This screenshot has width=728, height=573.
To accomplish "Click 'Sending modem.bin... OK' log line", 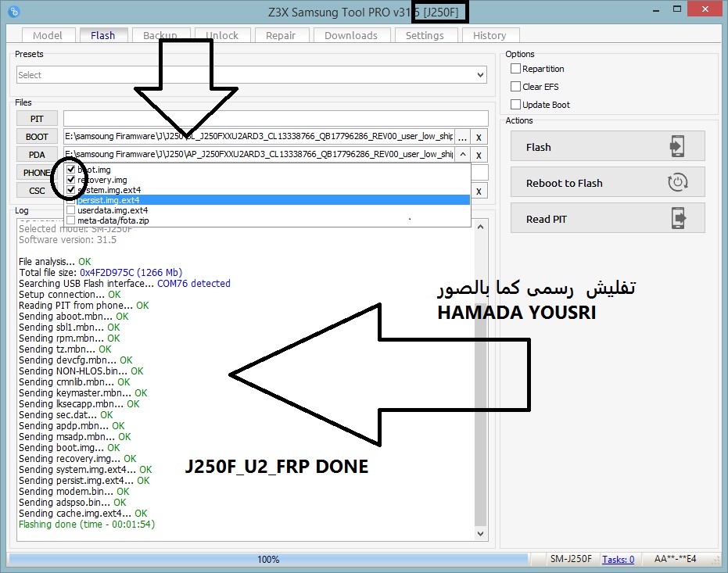I will [74, 492].
